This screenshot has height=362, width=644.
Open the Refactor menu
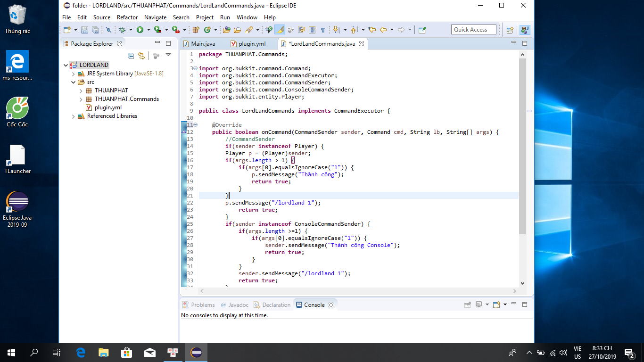click(x=127, y=17)
